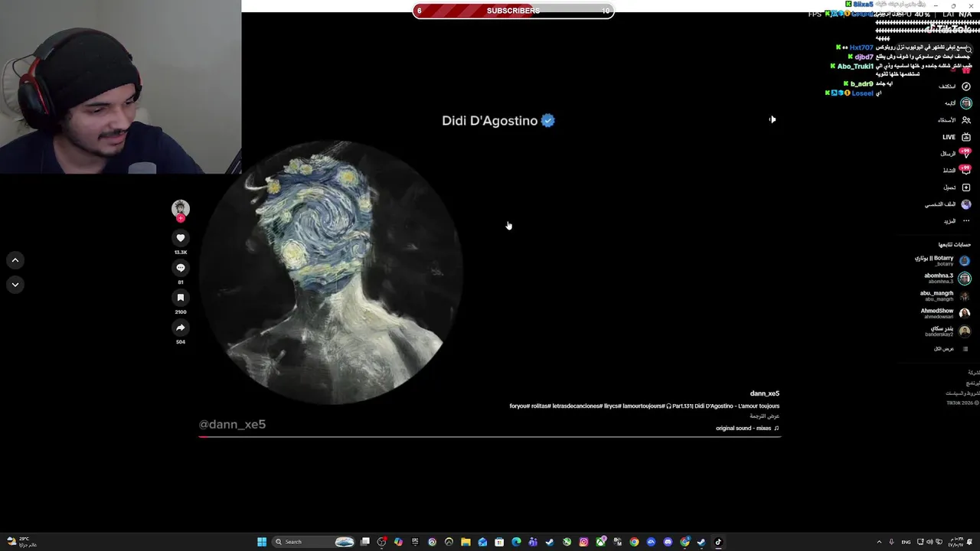Screen dimensions: 980x551
Task: Click the #foryou hashtag in caption
Action: click(x=520, y=406)
